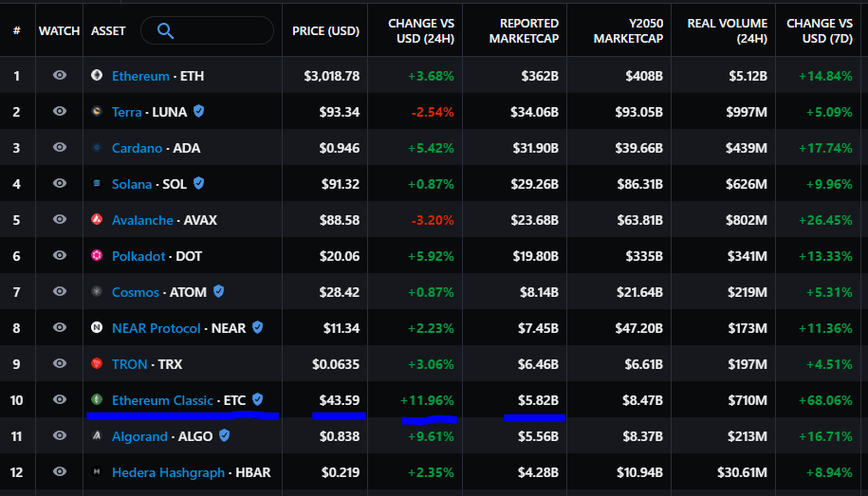Click the Hedera Hashgraph logo icon
The height and width of the screenshot is (496, 868).
pos(97,471)
